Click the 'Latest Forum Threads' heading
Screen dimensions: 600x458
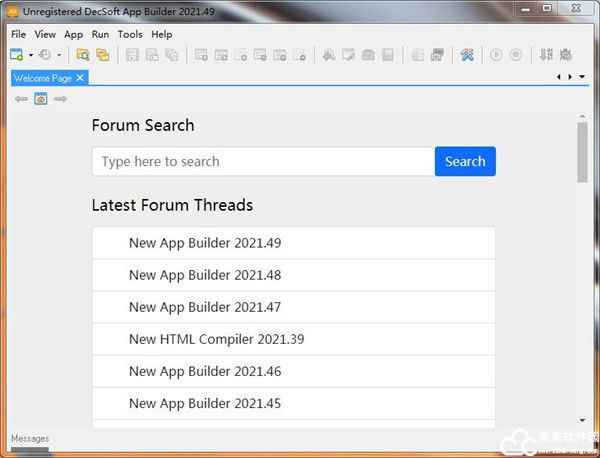tap(172, 205)
